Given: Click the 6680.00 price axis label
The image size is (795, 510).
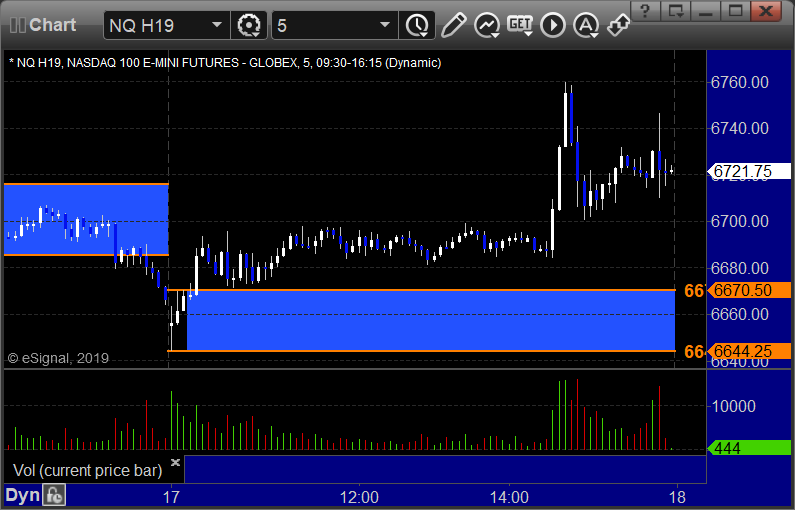Looking at the screenshot, I should 740,268.
